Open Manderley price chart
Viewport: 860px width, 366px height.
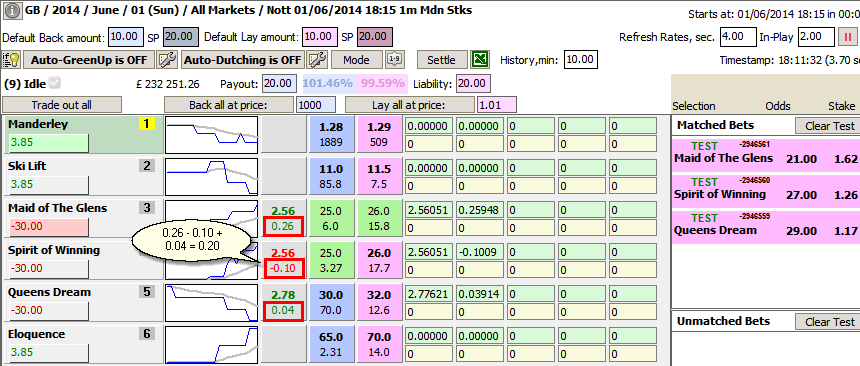(212, 135)
